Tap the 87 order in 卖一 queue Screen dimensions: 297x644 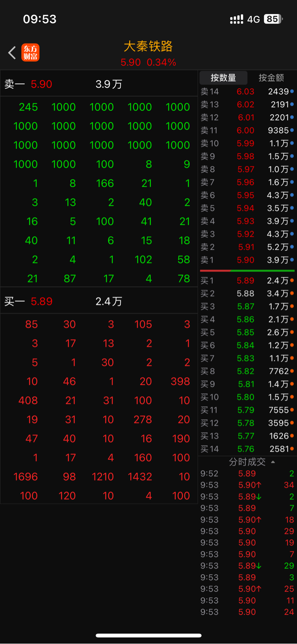coord(70,279)
